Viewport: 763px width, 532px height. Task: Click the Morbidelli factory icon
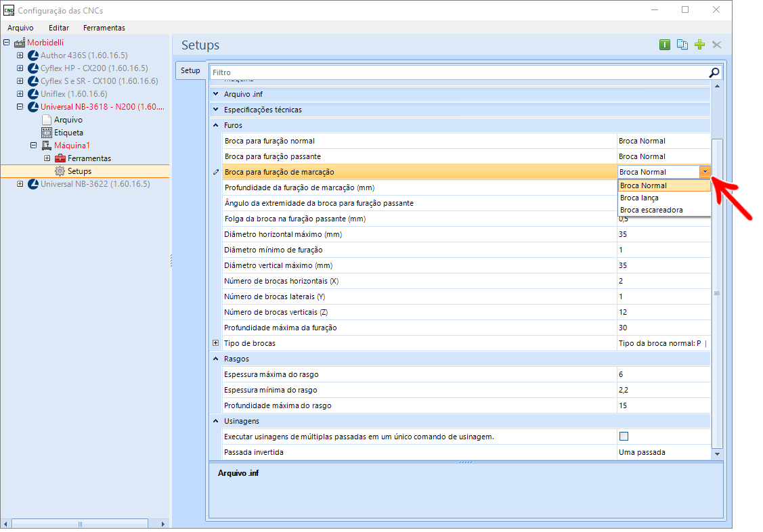tap(20, 43)
